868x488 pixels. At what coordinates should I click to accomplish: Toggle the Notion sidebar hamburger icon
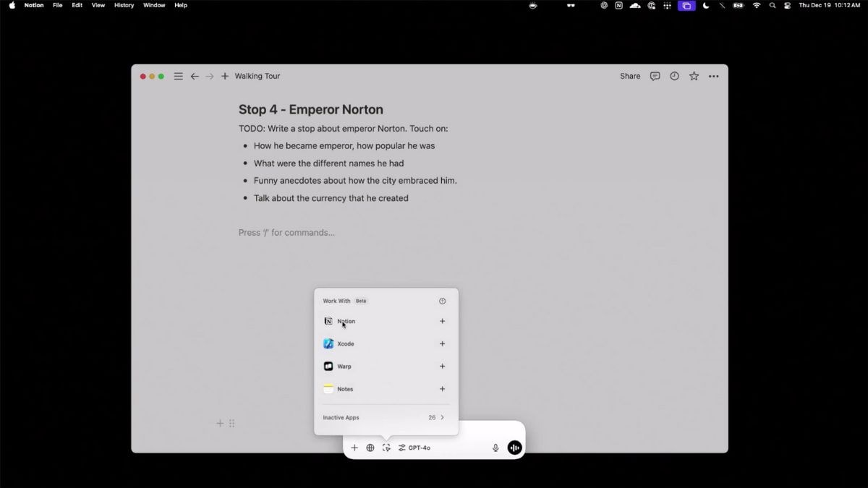pyautogui.click(x=178, y=76)
